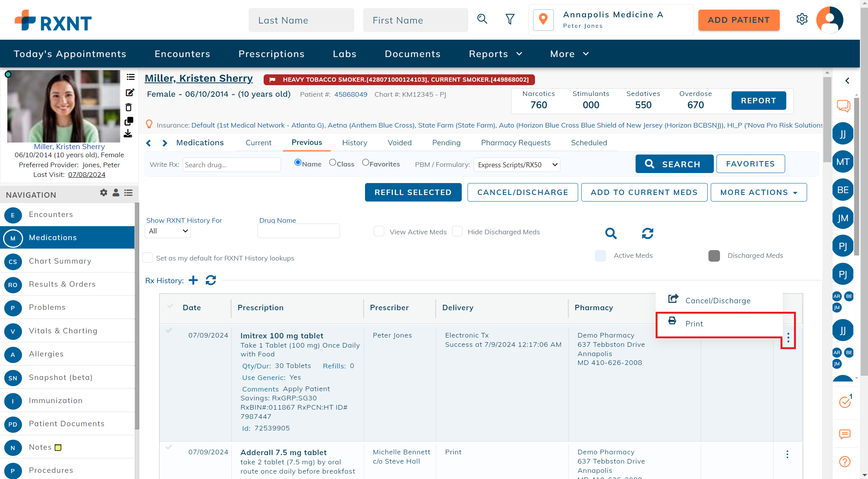Click the Search drug input field
This screenshot has width=868, height=479.
[x=231, y=165]
